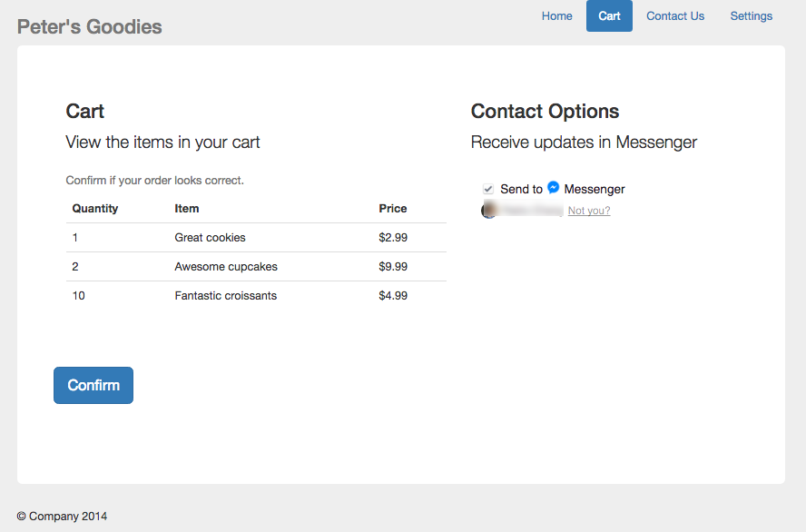
Task: Select the active Cart tab
Action: (609, 16)
